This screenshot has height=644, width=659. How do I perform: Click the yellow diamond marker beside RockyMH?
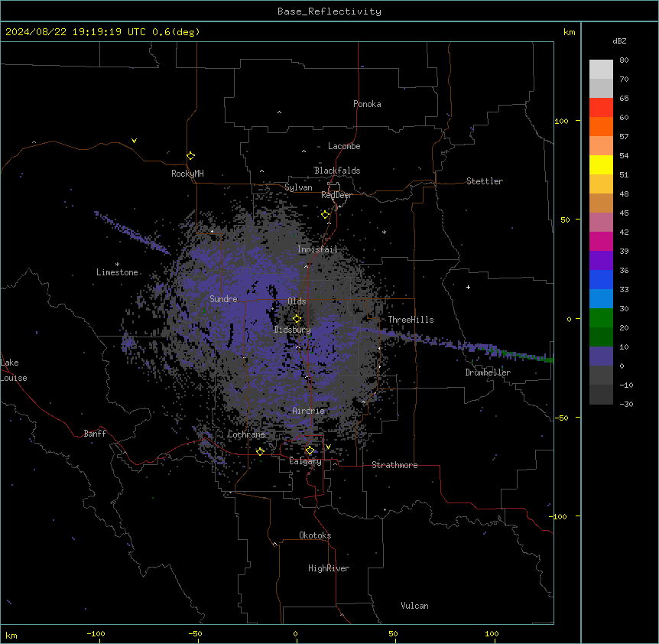point(190,156)
